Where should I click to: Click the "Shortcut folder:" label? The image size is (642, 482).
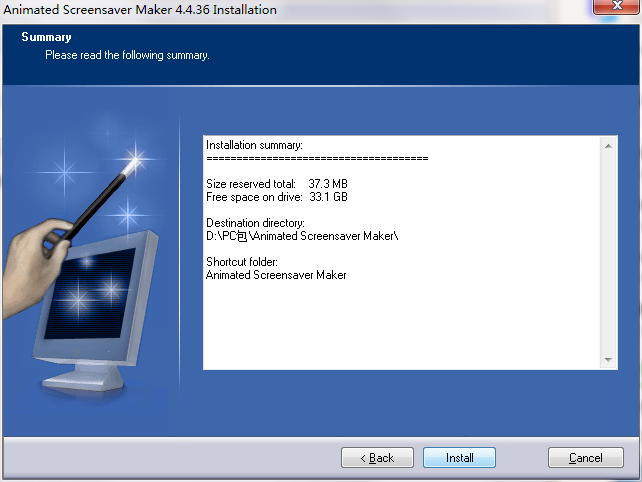242,262
